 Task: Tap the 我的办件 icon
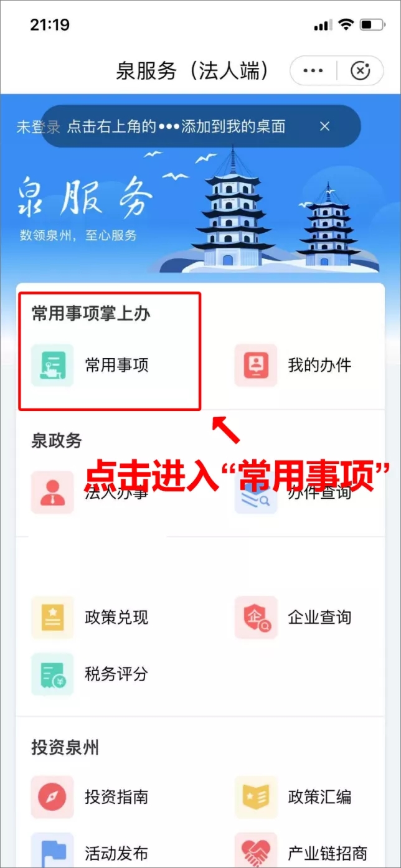tap(256, 366)
